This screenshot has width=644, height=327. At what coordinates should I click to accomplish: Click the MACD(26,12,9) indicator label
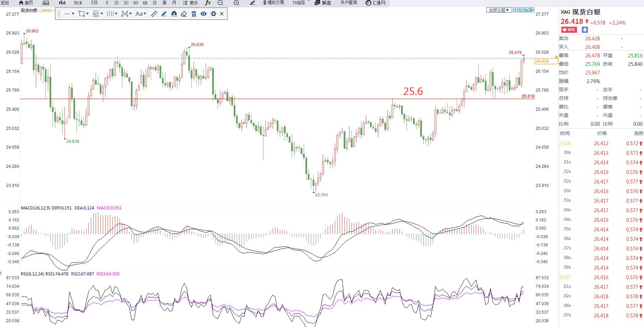[x=35, y=208]
